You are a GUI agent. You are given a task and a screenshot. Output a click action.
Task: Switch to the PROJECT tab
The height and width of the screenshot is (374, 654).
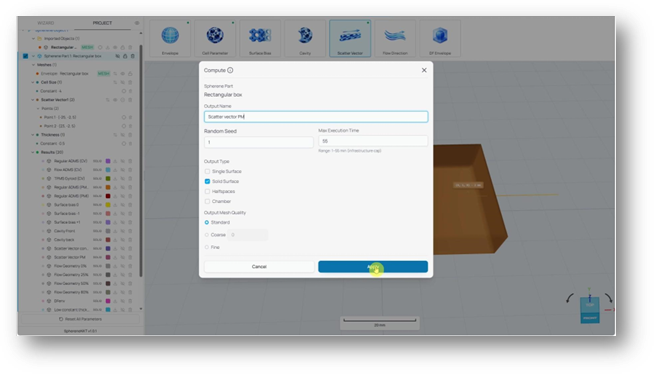pyautogui.click(x=102, y=23)
